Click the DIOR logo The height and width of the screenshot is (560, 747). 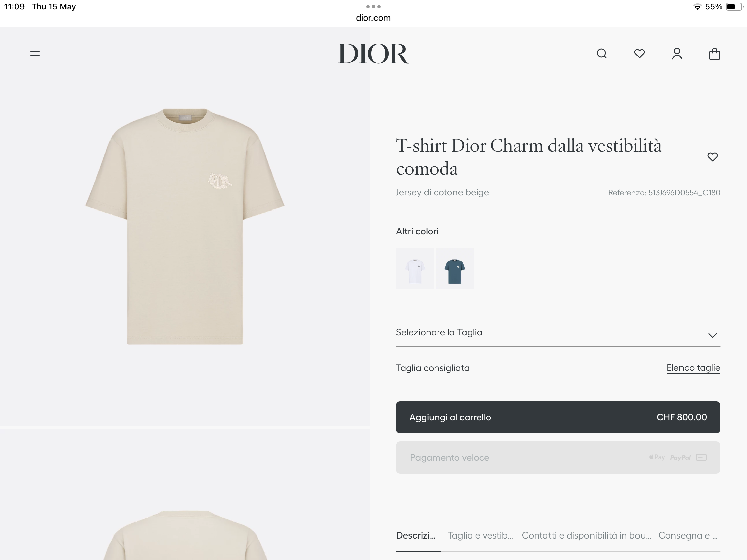coord(373,54)
